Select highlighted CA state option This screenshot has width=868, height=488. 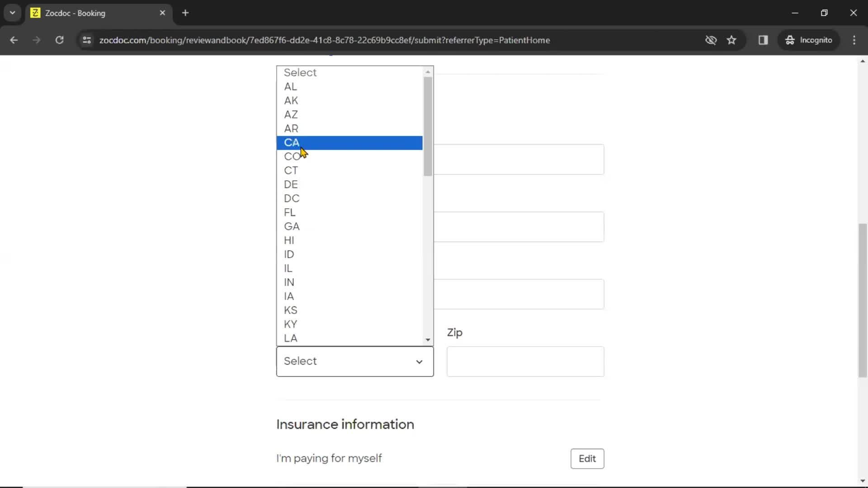point(349,143)
